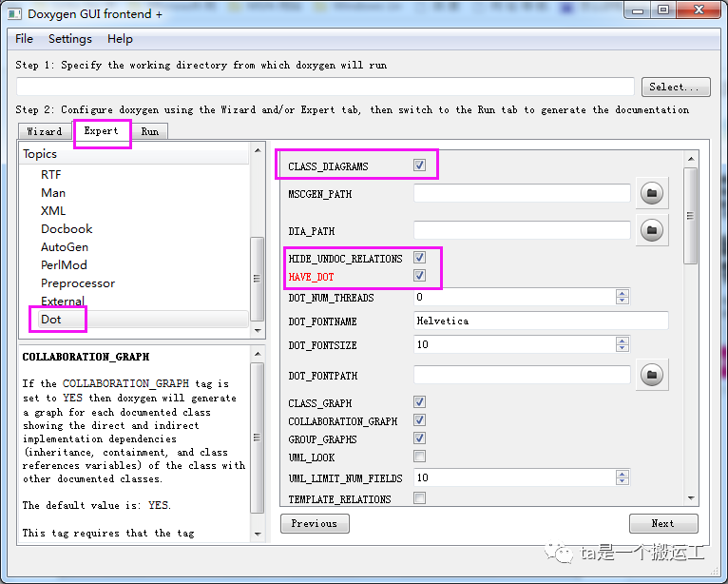Click help description scroll up arrow
The image size is (728, 584).
(258, 354)
